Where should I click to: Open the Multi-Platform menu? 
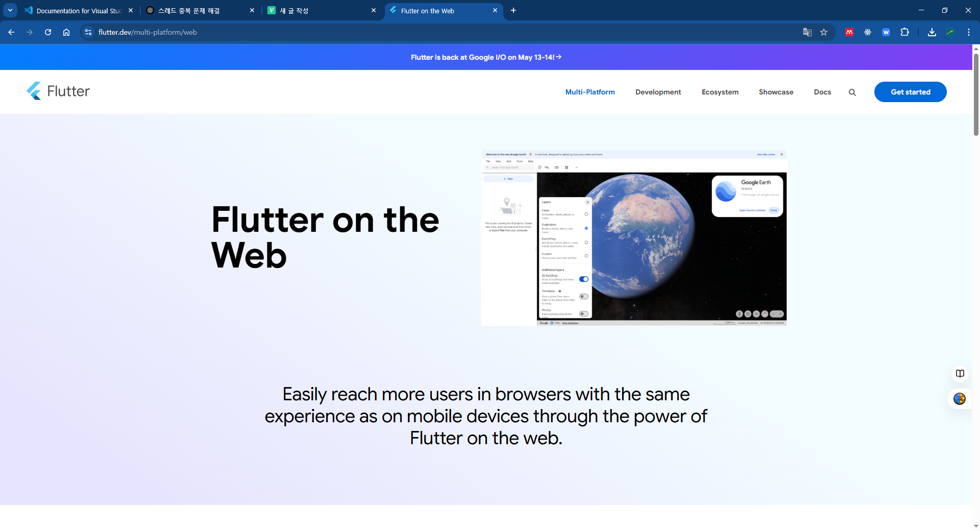point(590,92)
